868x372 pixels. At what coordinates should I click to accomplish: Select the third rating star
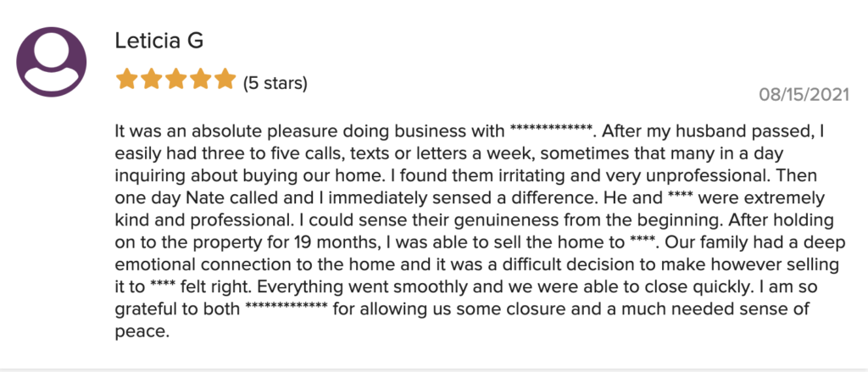click(175, 79)
